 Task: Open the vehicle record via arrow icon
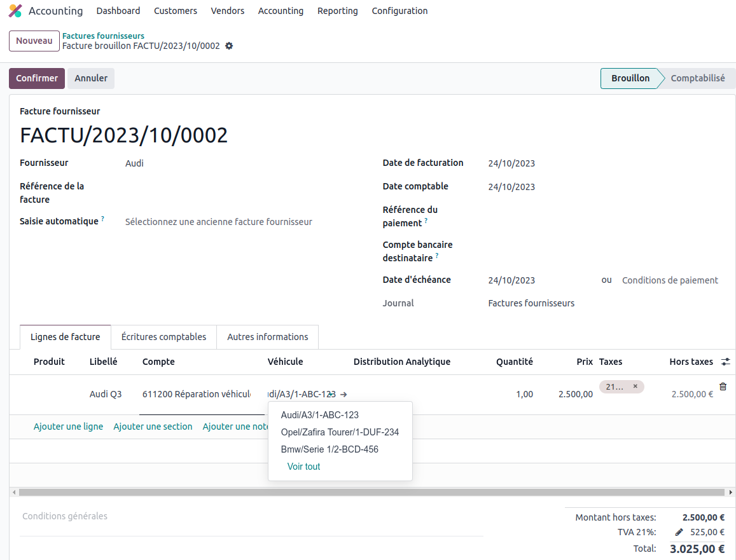point(344,395)
